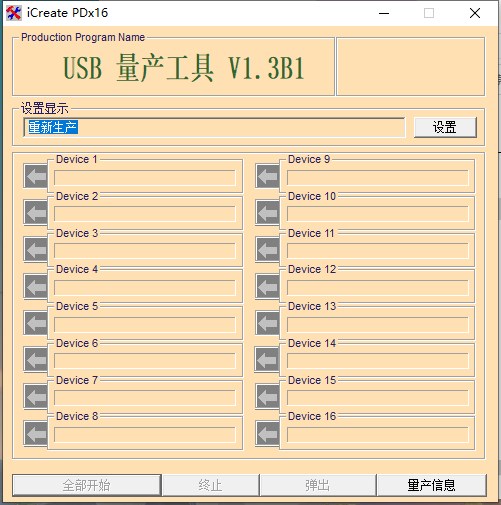Click the arrow icon beside Device 4

pyautogui.click(x=36, y=286)
